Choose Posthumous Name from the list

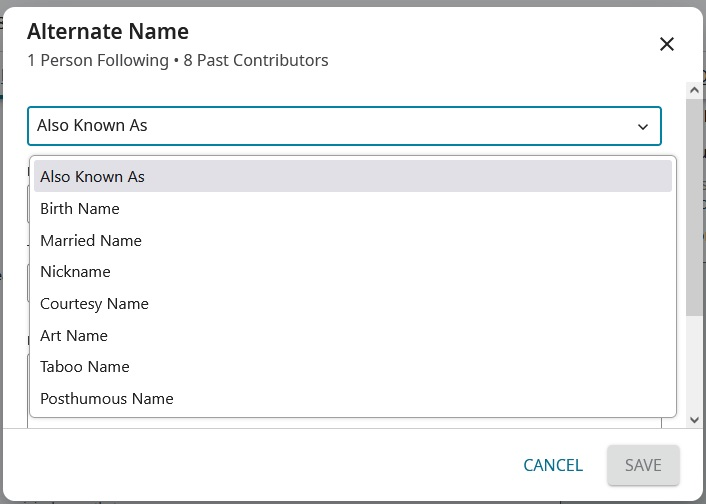(107, 399)
